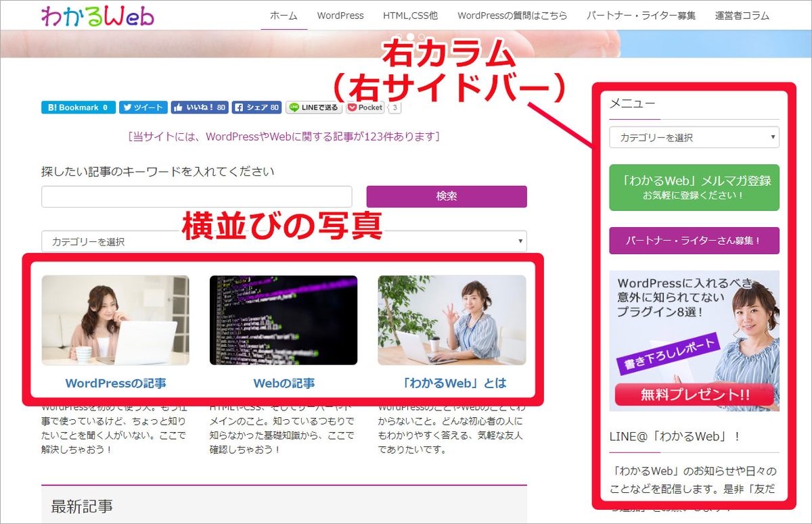Viewport: 812px width, 524px height.
Task: Click the Pocket count of 3
Action: (x=395, y=108)
